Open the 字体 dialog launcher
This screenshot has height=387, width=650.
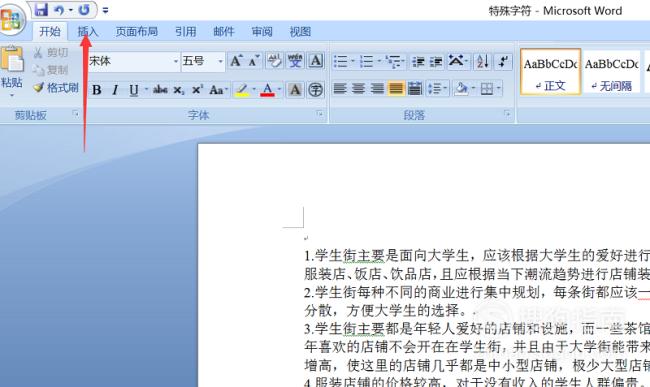point(320,114)
